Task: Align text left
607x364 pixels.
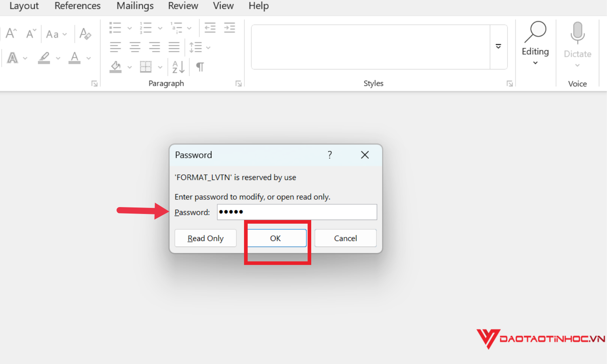Action: (115, 47)
